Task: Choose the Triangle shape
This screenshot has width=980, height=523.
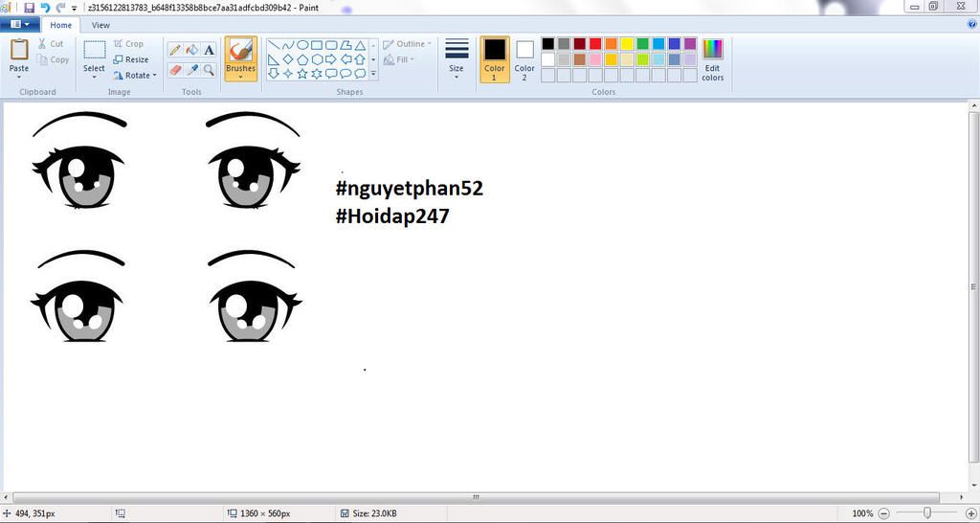Action: coord(360,45)
